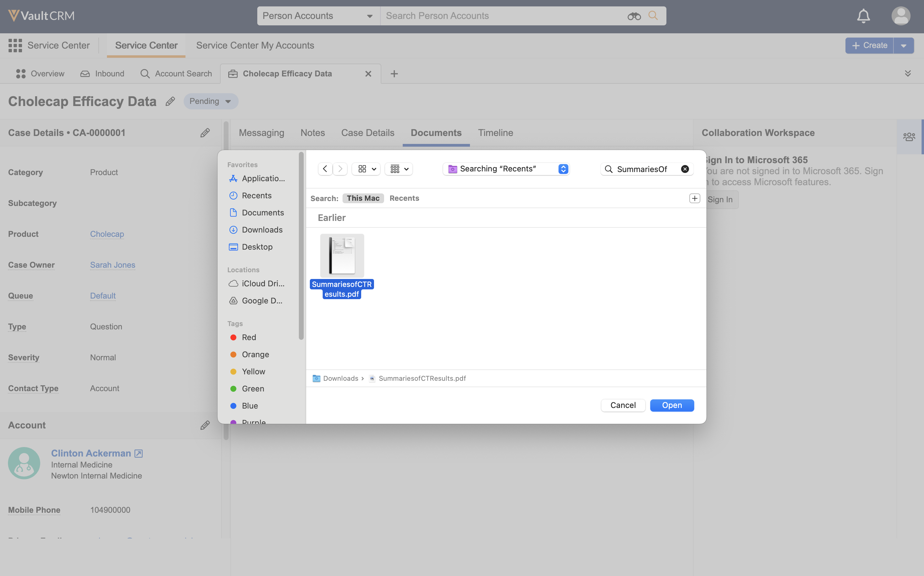Click the pencil icon next to Case Details

click(205, 133)
